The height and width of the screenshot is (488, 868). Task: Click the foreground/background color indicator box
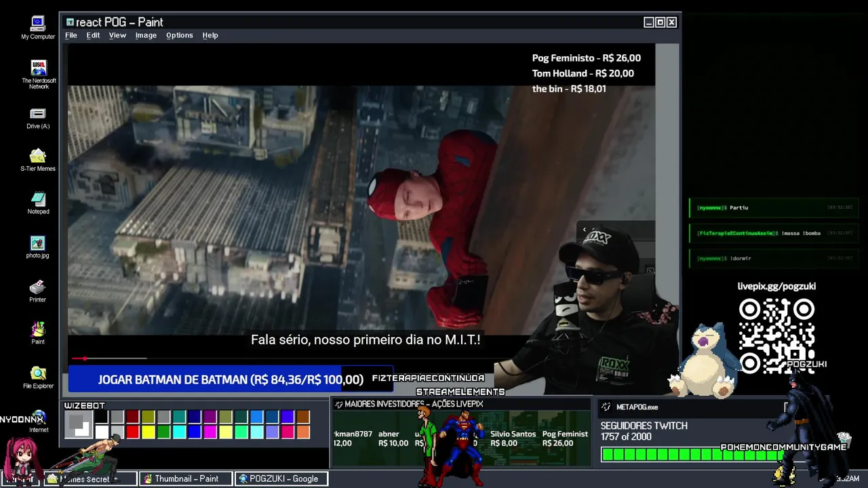(79, 424)
